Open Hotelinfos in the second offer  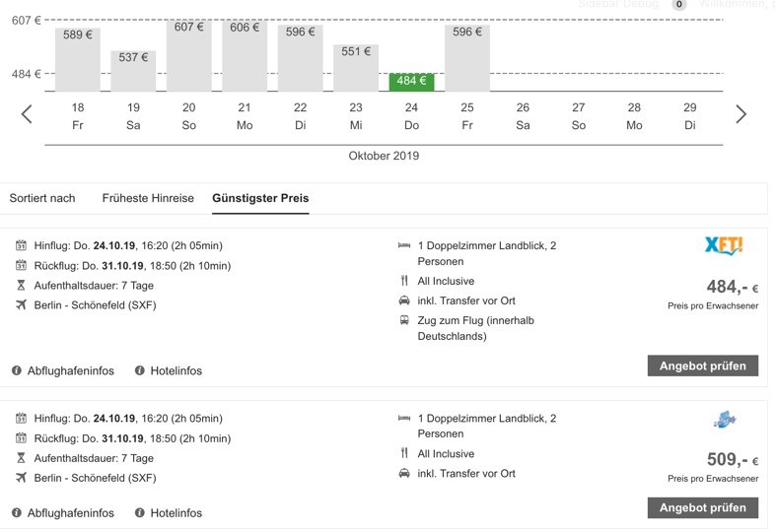176,513
